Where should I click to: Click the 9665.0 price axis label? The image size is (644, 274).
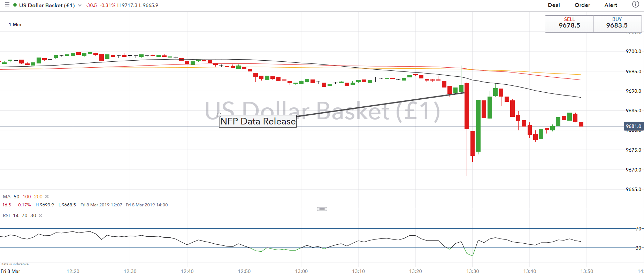[x=633, y=189]
